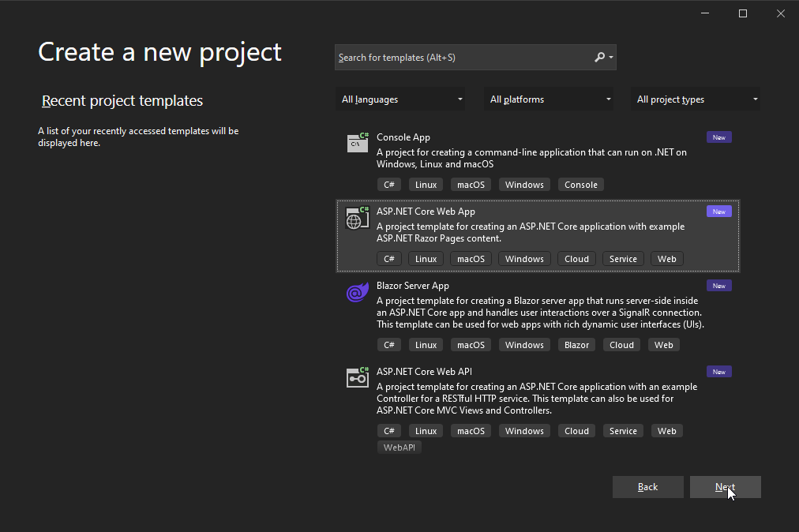Click the WebAPI tag
This screenshot has width=799, height=532.
pos(399,448)
